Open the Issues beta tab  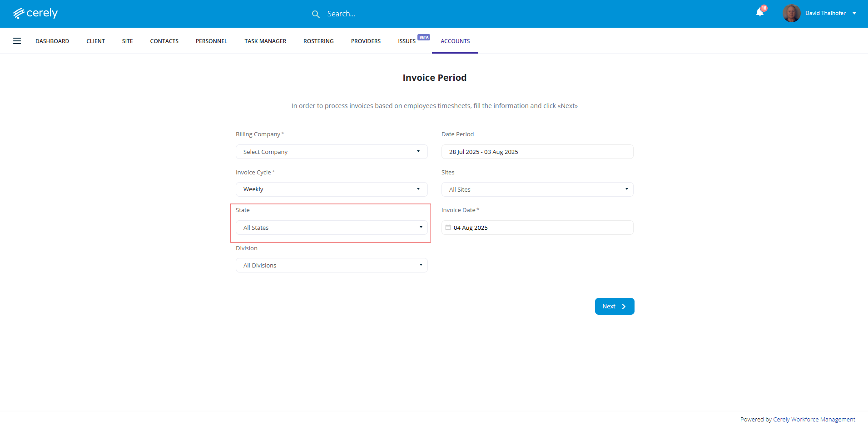click(407, 41)
